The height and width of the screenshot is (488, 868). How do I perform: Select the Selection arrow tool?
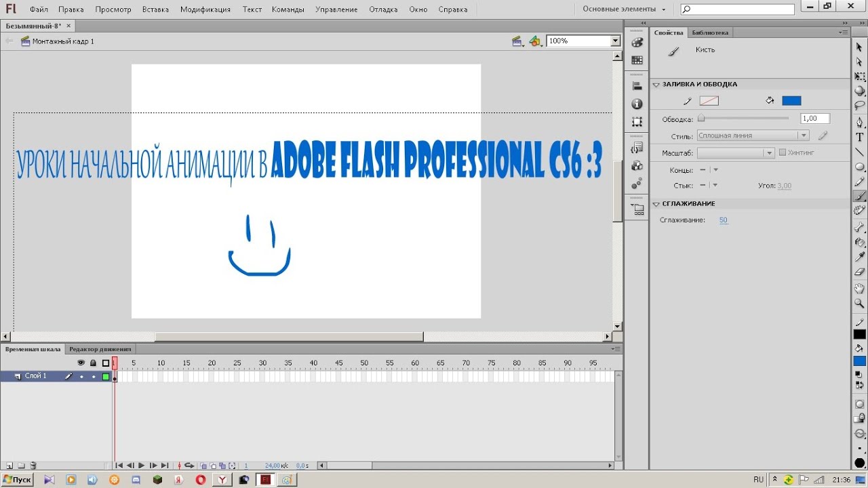pos(860,47)
